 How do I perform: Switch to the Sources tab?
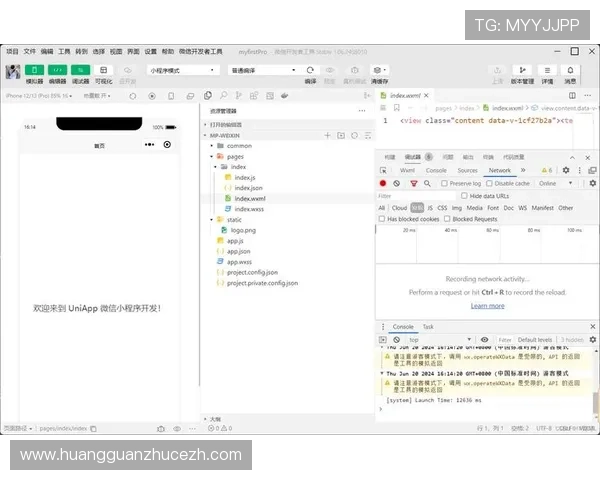point(468,170)
